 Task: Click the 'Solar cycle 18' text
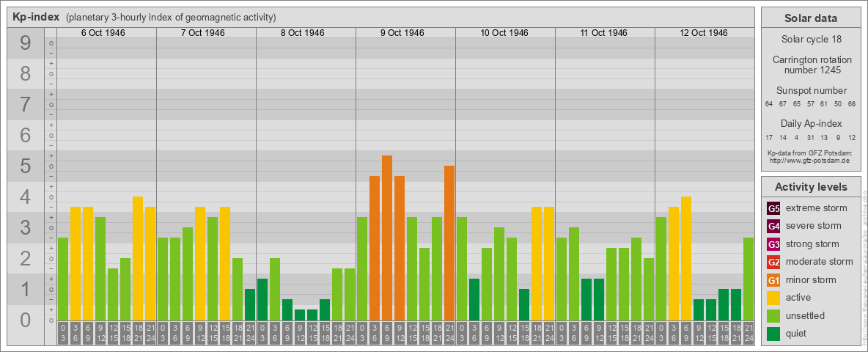tap(811, 40)
